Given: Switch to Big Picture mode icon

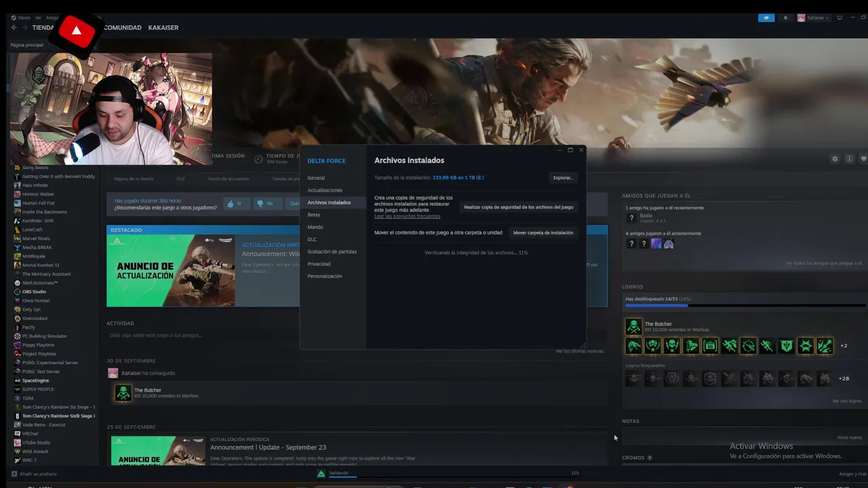Looking at the screenshot, I should click(840, 18).
